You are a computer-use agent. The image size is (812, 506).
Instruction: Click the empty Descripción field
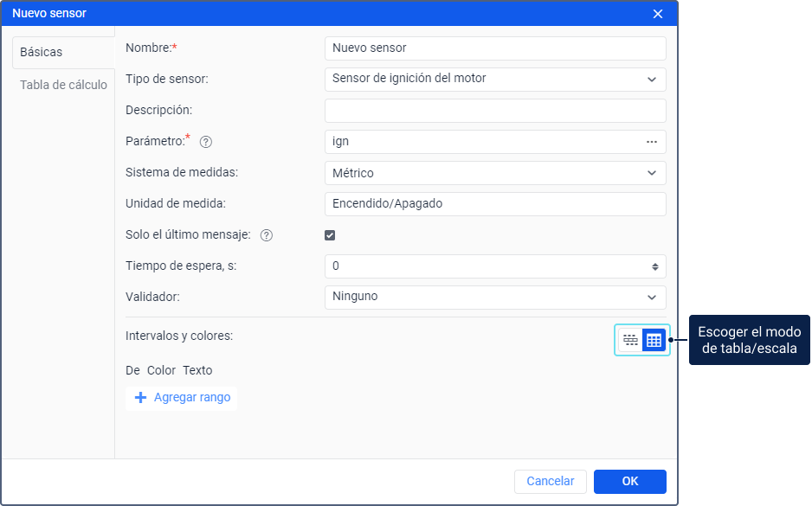tap(495, 111)
